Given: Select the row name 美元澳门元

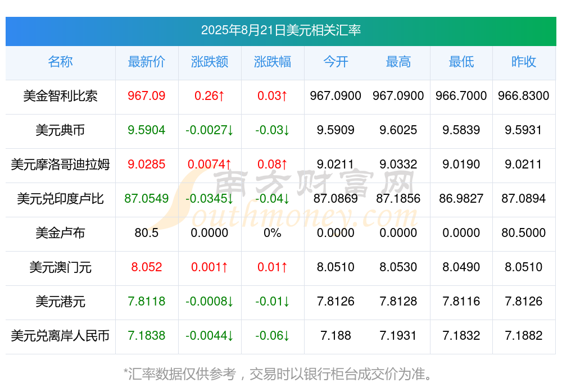Looking at the screenshot, I should [x=60, y=267].
